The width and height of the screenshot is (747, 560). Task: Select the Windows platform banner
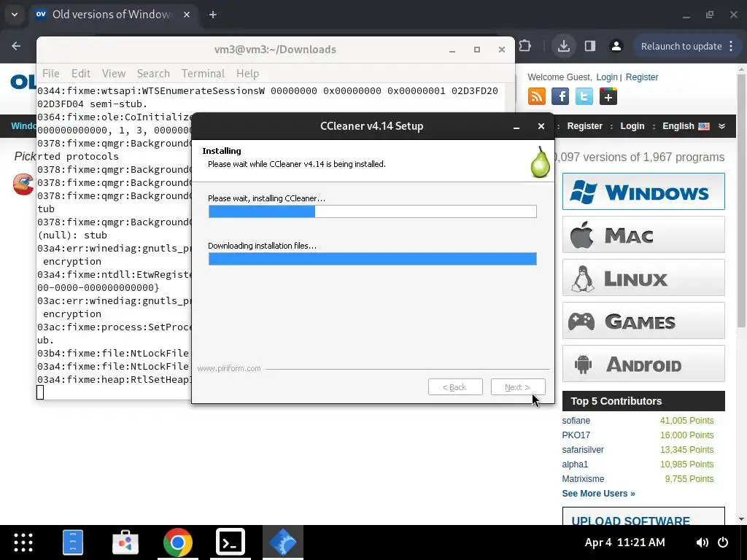click(x=643, y=192)
